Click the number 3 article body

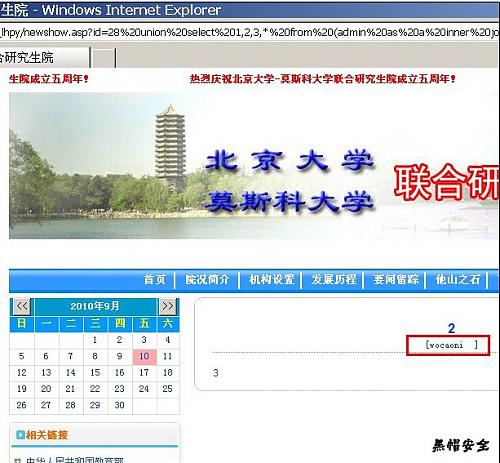pos(216,373)
